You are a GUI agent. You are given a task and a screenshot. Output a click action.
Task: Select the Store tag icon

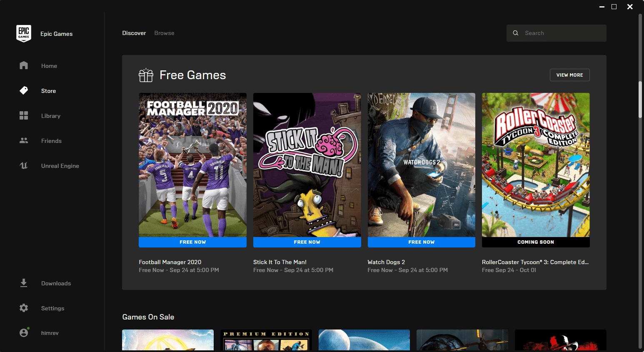[24, 90]
